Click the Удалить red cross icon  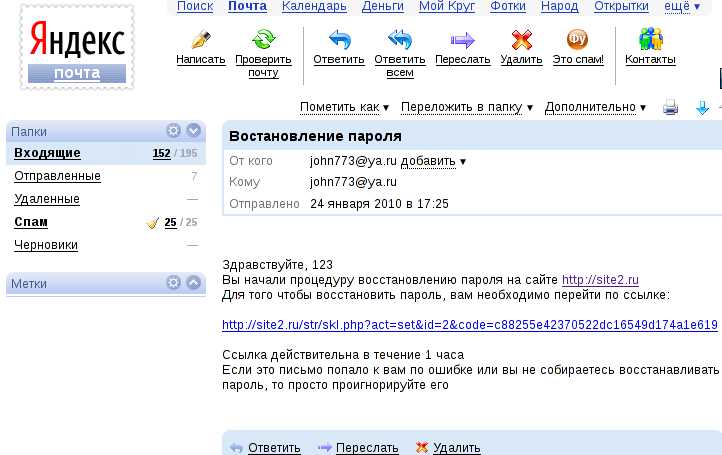click(x=521, y=40)
